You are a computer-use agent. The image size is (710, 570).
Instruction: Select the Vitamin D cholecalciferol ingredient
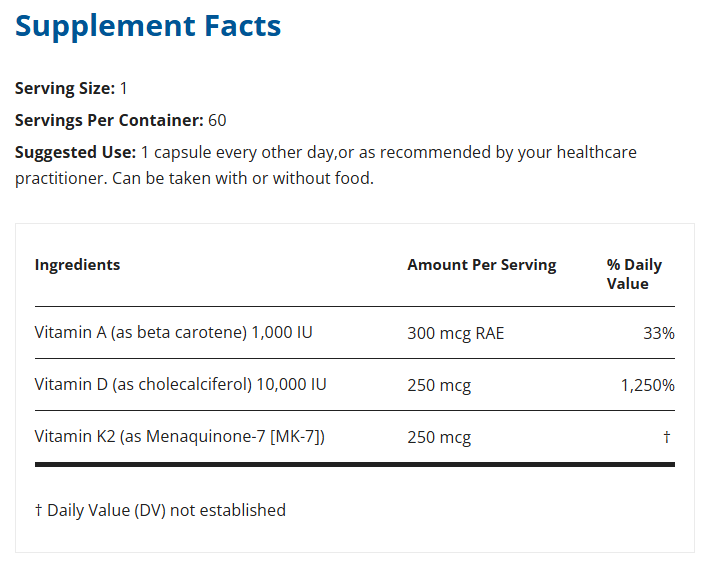pos(180,384)
